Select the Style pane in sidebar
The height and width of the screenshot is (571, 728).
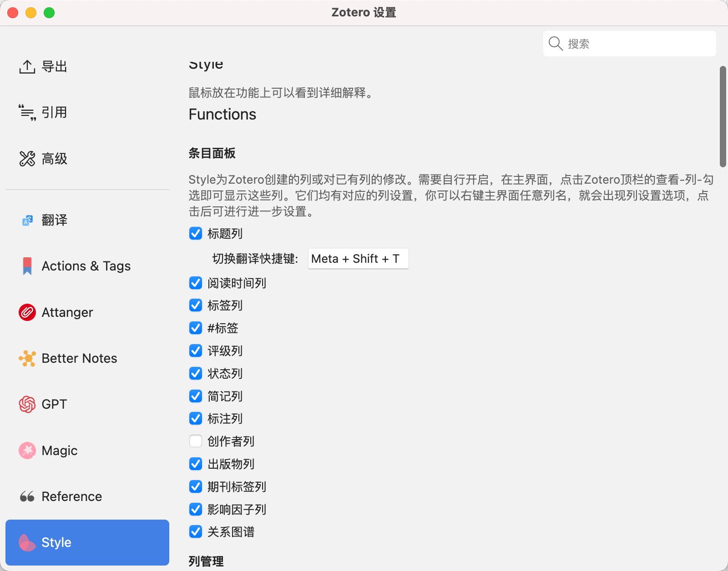[87, 542]
